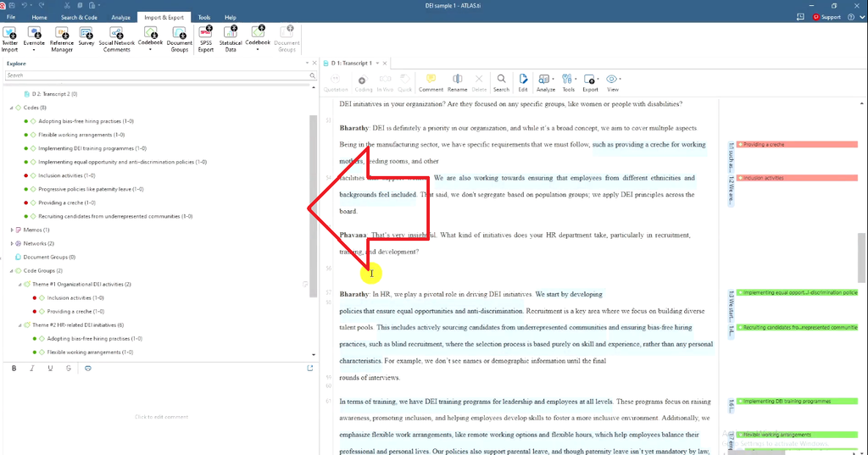Select code 'Flexible working arrangements' under Codes
Image resolution: width=868 pixels, height=455 pixels.
(x=81, y=135)
